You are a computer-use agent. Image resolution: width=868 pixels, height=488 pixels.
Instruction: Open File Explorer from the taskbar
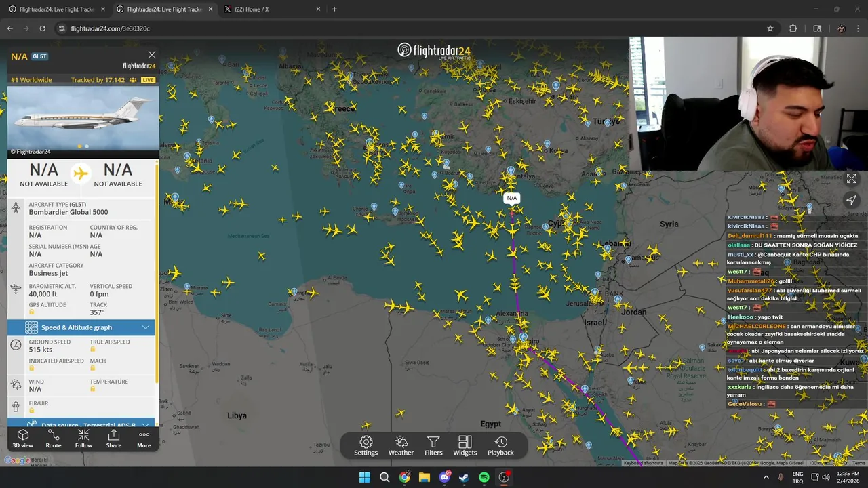pyautogui.click(x=425, y=477)
